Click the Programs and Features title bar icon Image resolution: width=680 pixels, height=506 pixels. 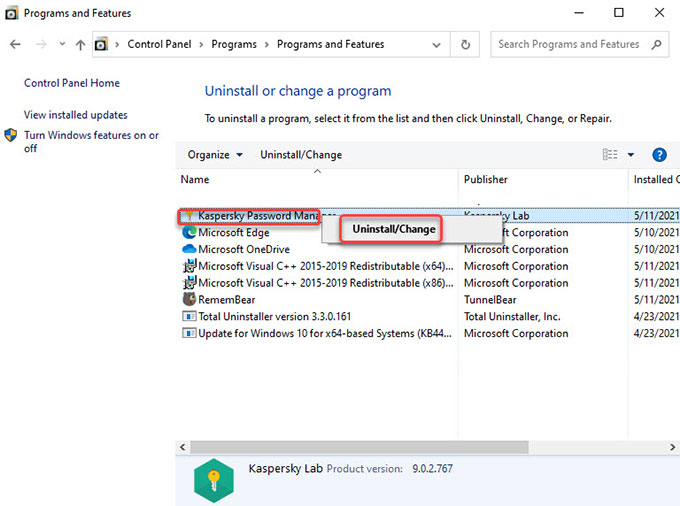pyautogui.click(x=11, y=13)
